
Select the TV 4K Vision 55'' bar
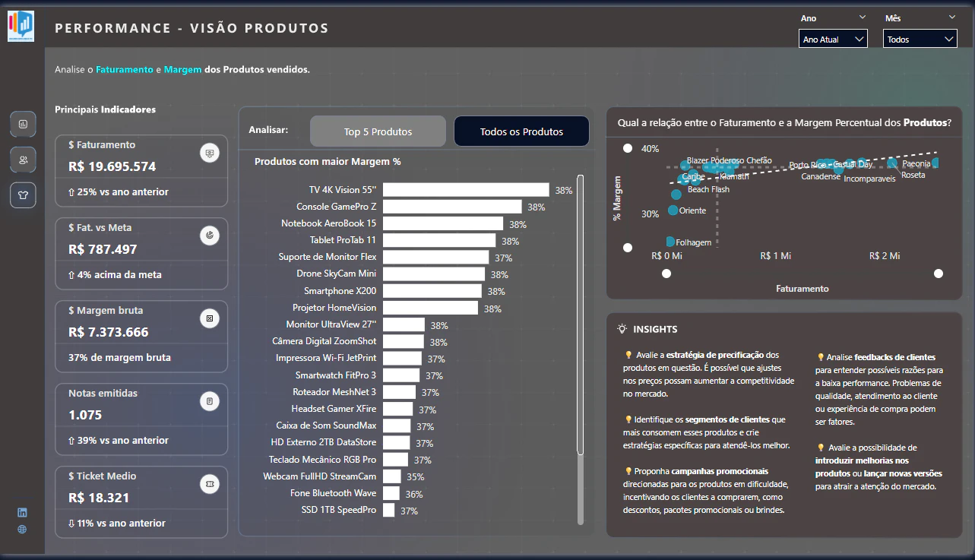point(466,190)
